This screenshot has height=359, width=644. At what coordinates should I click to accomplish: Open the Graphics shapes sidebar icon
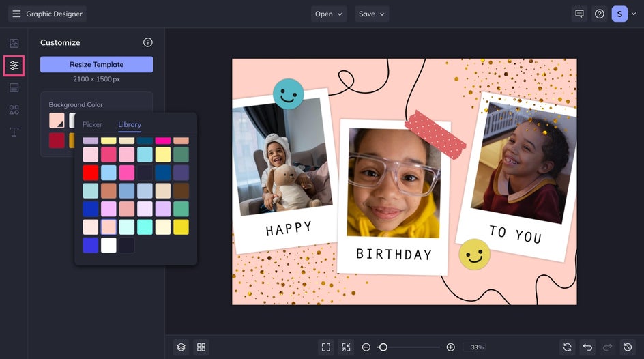(14, 110)
